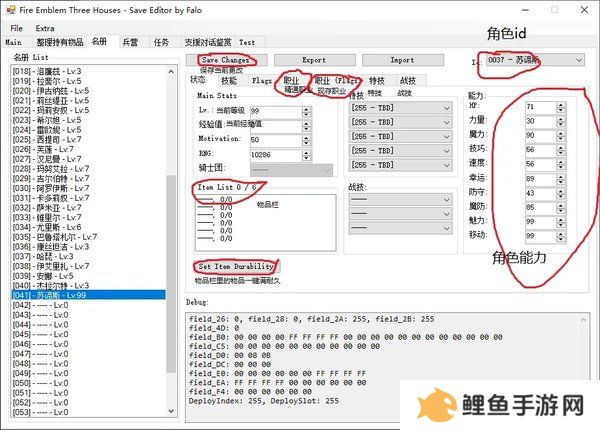Select roster entry [035] Lv:7
The height and width of the screenshot is (430, 600).
tap(88, 237)
